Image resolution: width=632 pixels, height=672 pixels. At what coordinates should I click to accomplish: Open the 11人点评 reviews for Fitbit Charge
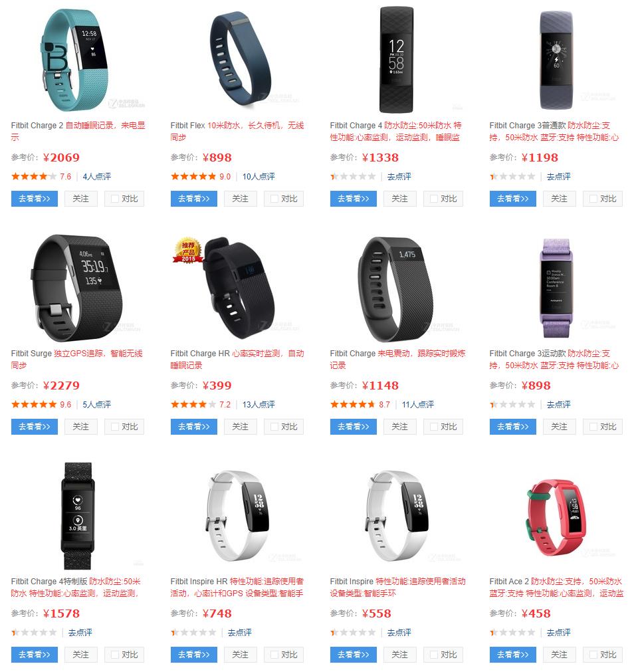pyautogui.click(x=418, y=405)
